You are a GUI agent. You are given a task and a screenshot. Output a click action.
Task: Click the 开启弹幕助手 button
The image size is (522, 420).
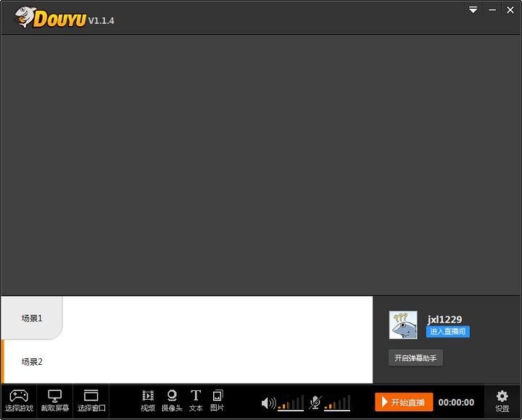[415, 358]
